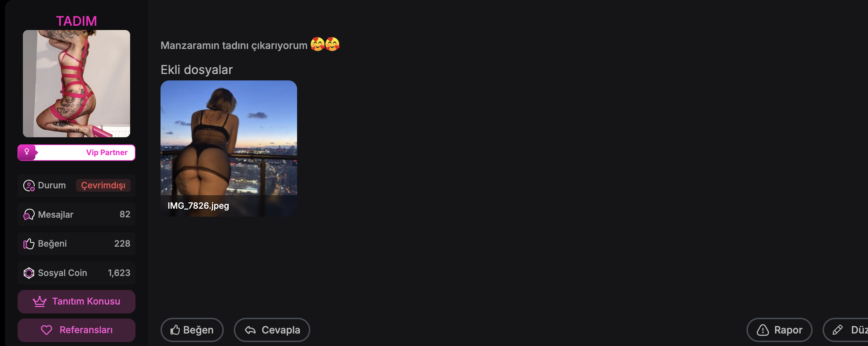The height and width of the screenshot is (346, 868).
Task: Open the Referansları heart button
Action: click(x=77, y=330)
